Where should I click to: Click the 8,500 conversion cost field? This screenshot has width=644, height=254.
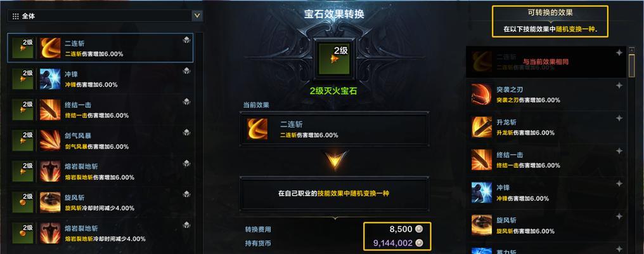pyautogui.click(x=397, y=229)
